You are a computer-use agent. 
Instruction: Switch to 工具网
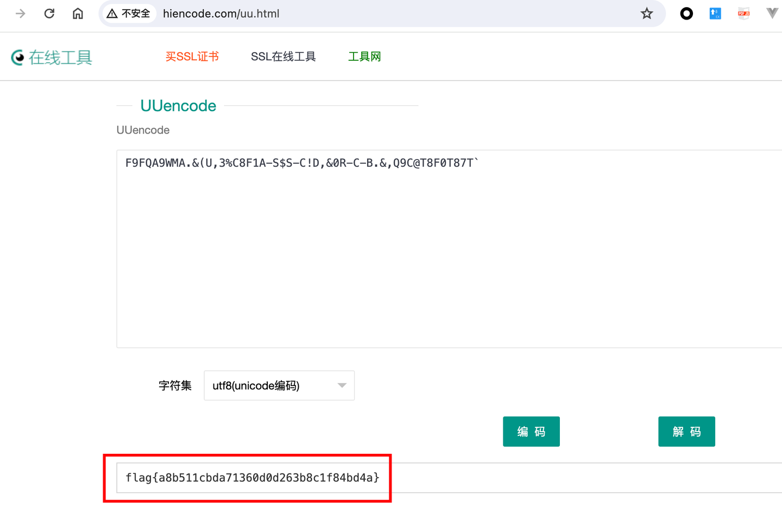(364, 56)
